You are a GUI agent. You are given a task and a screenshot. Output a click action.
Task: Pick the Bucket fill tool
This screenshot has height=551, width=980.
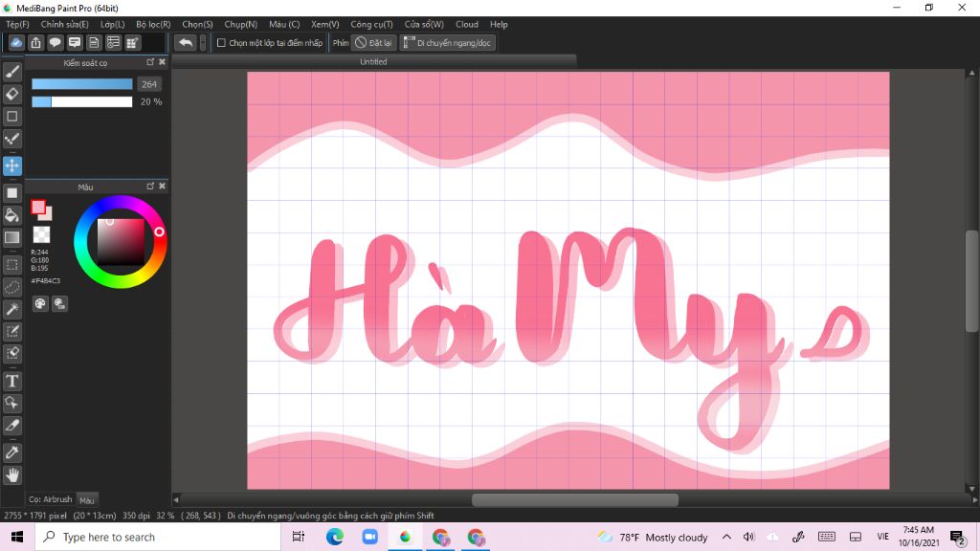pos(12,215)
